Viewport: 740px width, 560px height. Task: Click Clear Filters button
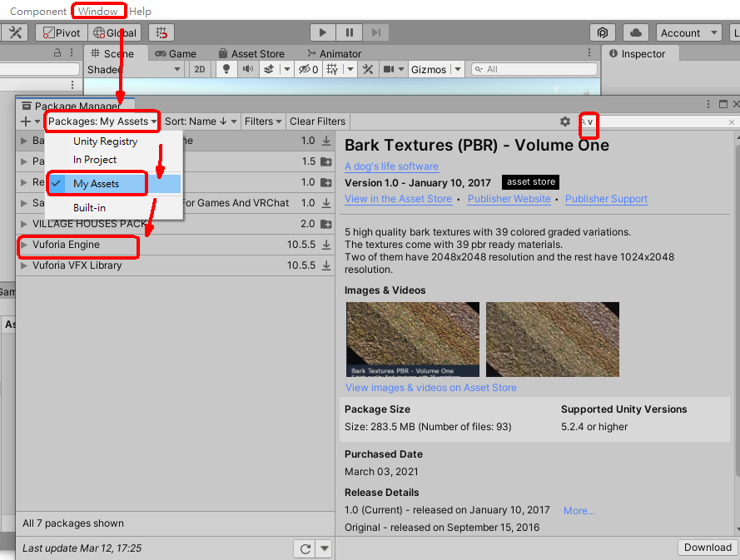(x=318, y=121)
